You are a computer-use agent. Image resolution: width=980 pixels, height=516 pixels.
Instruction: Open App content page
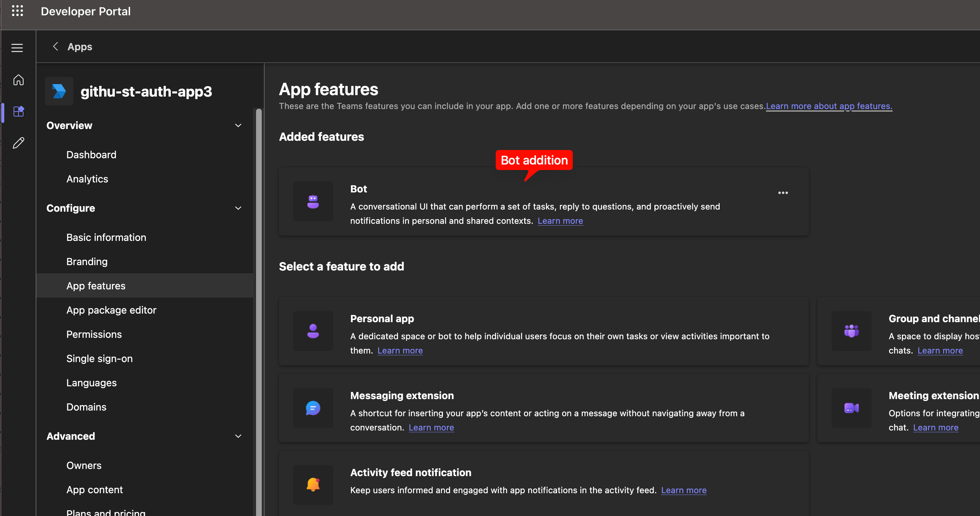pyautogui.click(x=95, y=490)
